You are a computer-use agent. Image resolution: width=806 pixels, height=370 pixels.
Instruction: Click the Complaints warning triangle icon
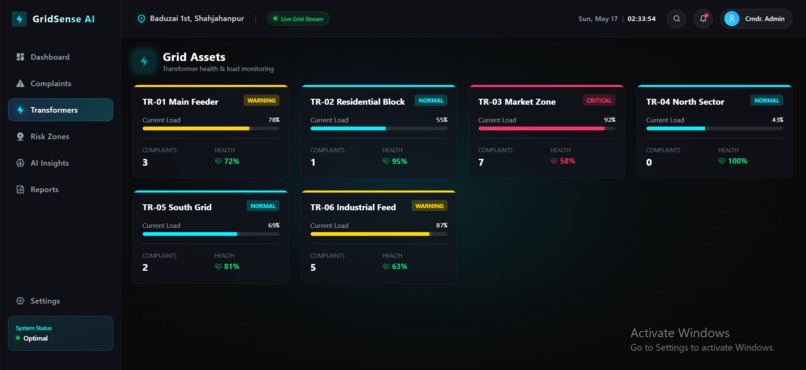point(20,84)
